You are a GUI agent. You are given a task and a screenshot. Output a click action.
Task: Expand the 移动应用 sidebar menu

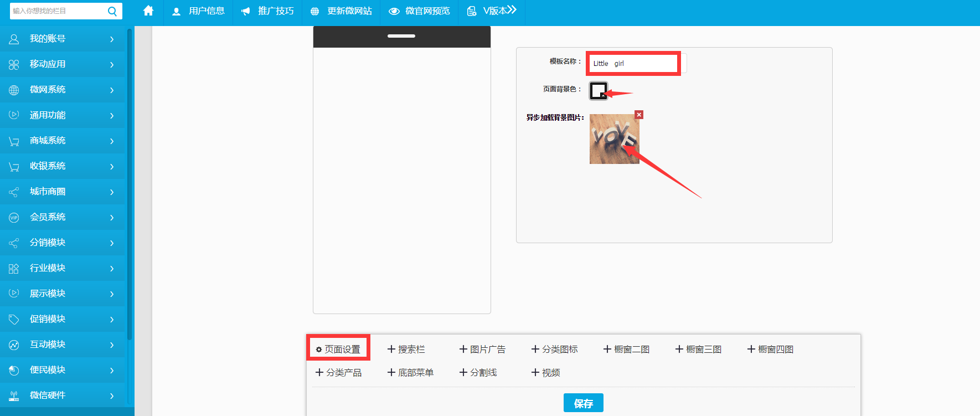112,65
